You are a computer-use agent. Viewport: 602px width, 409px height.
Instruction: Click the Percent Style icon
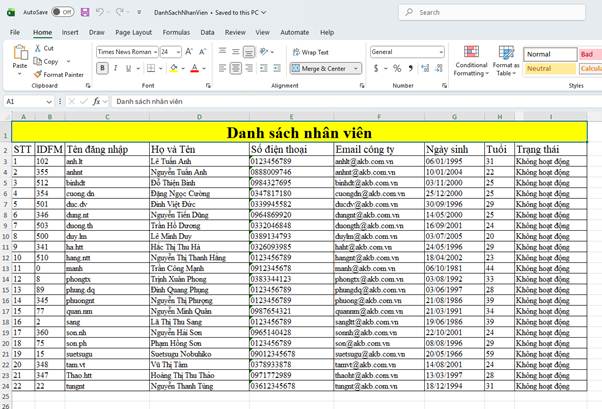coord(397,69)
